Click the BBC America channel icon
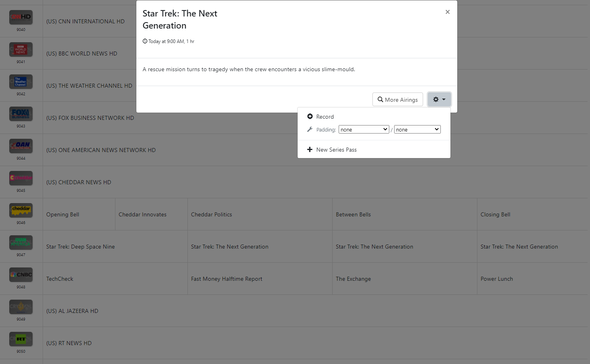The image size is (590, 364). (x=21, y=243)
